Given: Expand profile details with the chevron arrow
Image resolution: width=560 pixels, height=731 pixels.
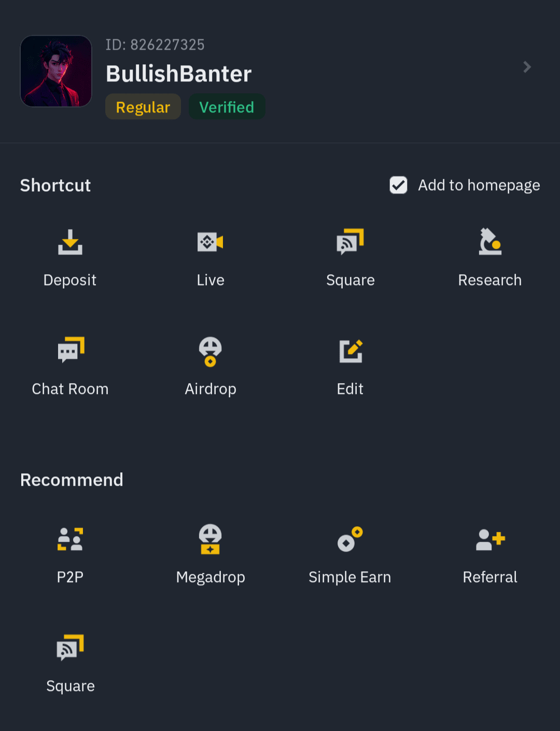Looking at the screenshot, I should point(527,67).
